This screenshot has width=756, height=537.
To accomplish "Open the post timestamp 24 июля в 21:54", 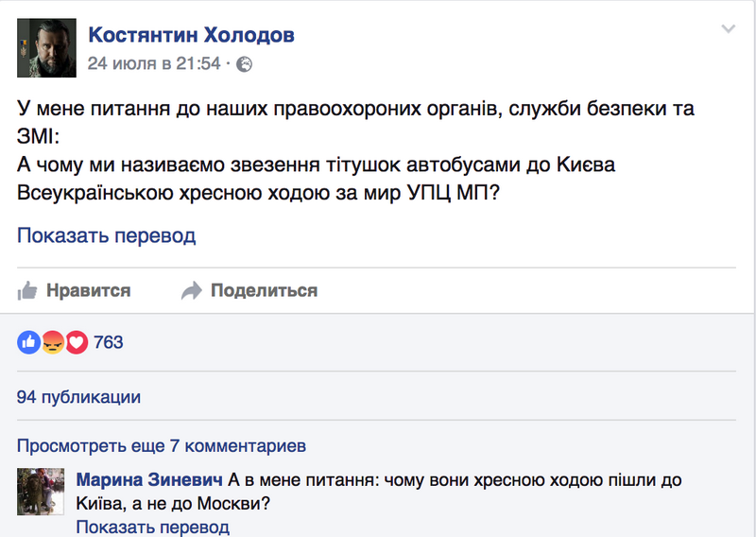I will (x=154, y=63).
